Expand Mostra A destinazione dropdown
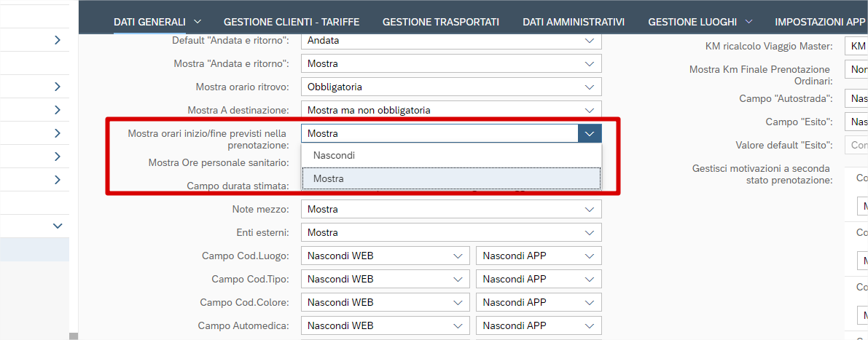This screenshot has height=340, width=868. coord(589,111)
